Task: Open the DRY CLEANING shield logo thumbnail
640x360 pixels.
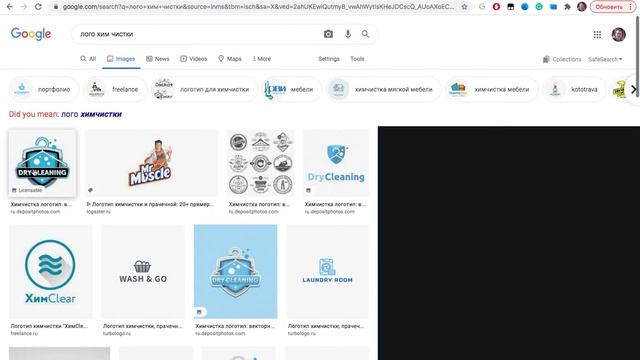Action: pos(42,163)
